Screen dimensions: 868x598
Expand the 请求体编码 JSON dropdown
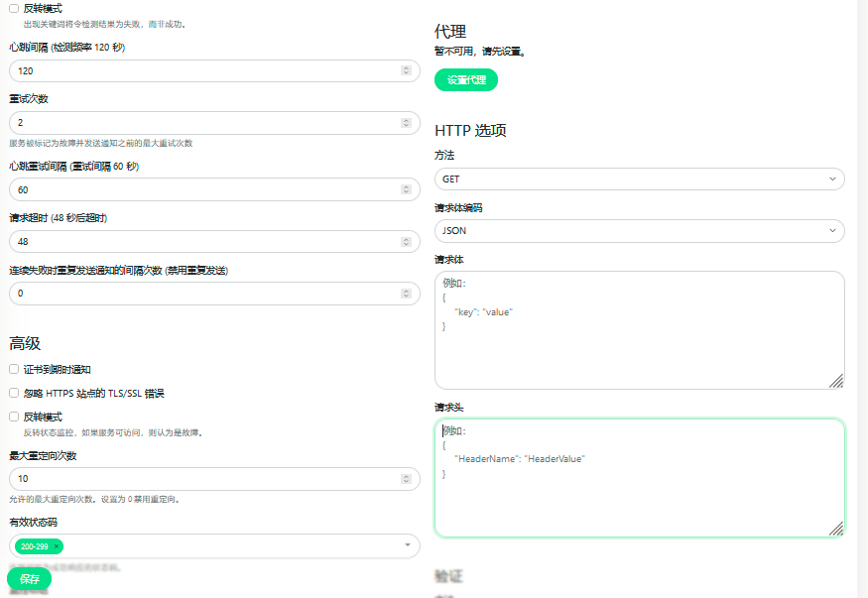pos(639,231)
